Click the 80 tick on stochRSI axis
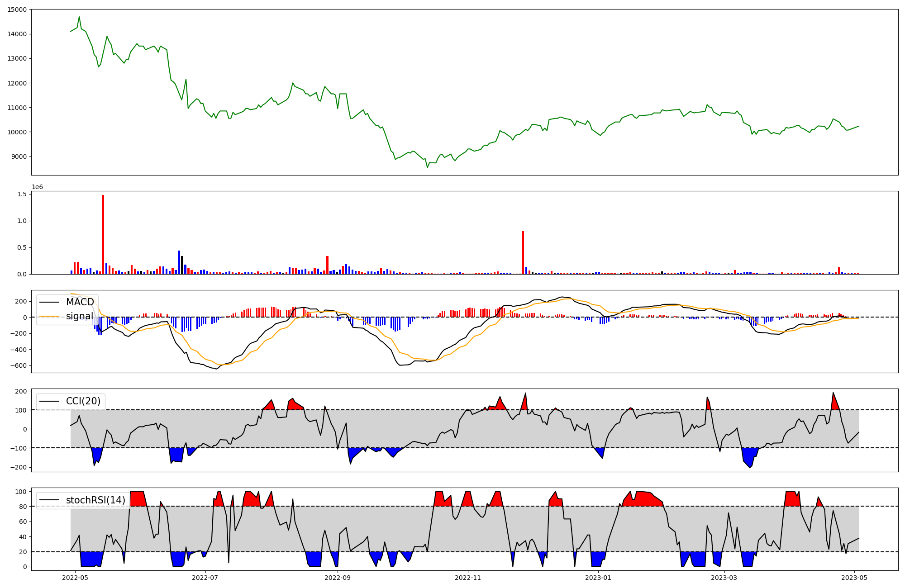The width and height of the screenshot is (905, 588). pos(23,507)
